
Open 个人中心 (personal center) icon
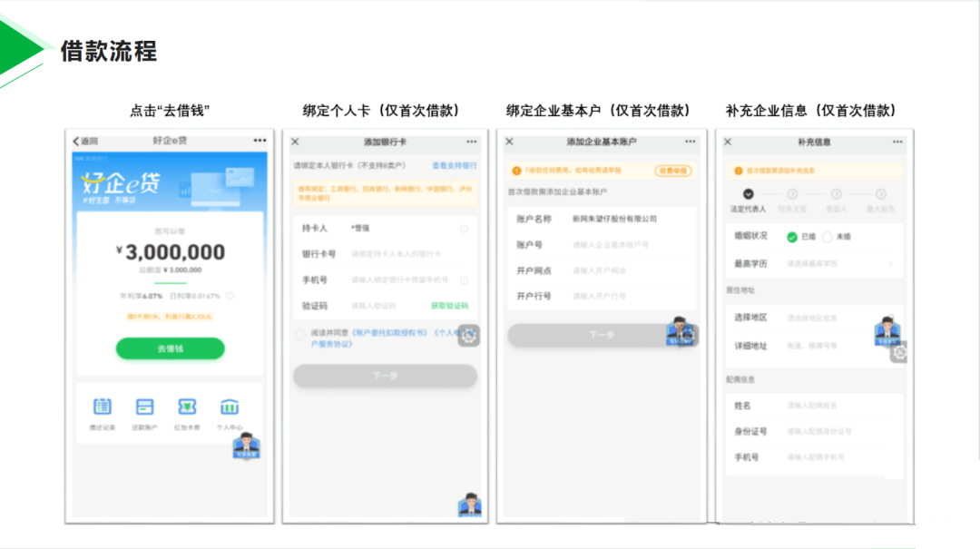tap(229, 407)
